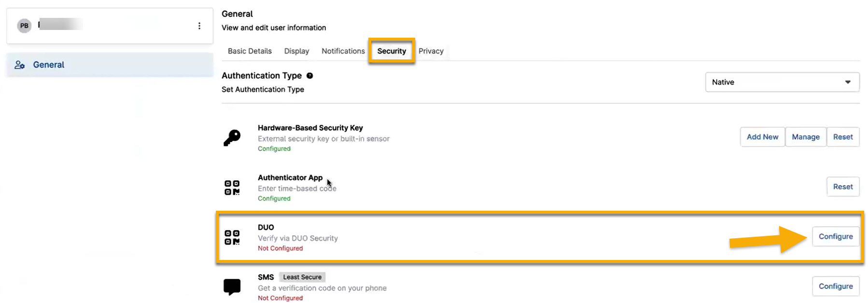Configure DUO Security verification
This screenshot has width=868, height=303.
(x=836, y=237)
